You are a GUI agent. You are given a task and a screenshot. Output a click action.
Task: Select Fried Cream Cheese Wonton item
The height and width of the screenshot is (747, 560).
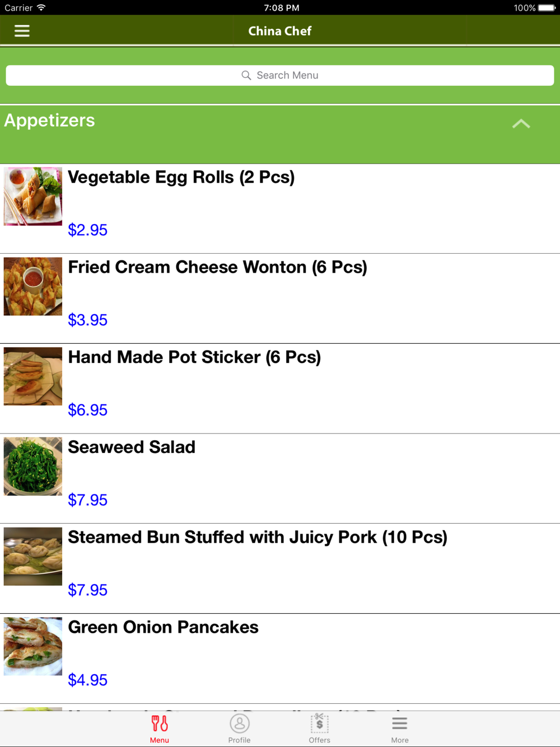(280, 299)
